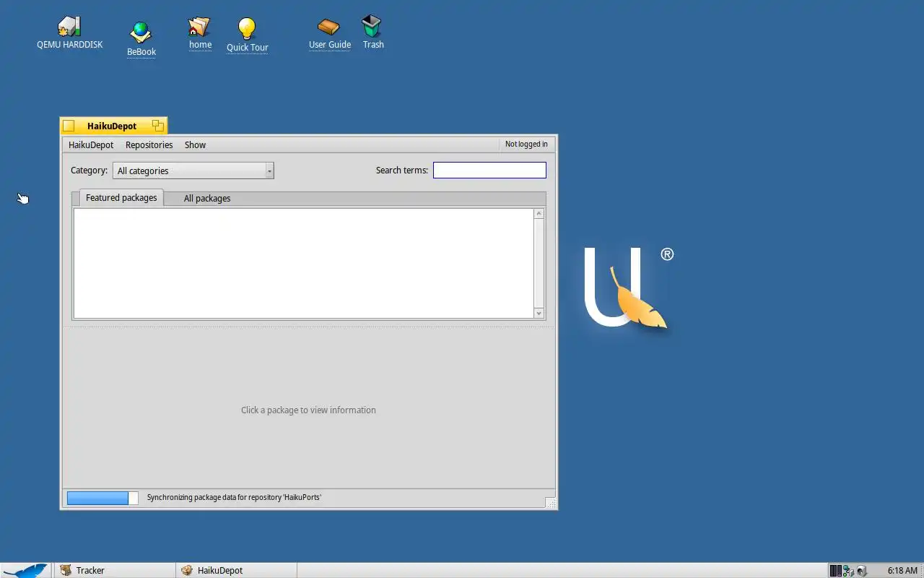
Task: Switch to the Featured packages tab
Action: [121, 197]
